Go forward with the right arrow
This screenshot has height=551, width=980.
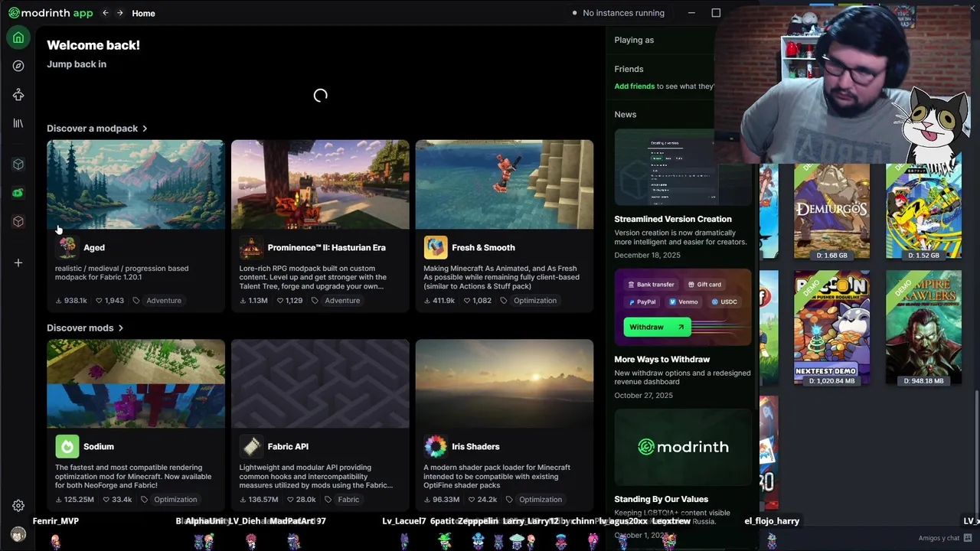point(119,13)
